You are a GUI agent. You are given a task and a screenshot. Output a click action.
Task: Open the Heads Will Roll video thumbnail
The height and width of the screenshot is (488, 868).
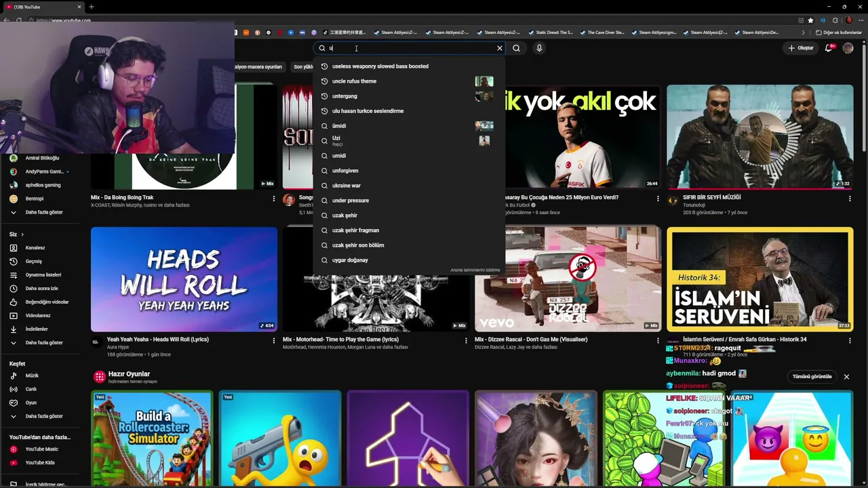(x=184, y=279)
